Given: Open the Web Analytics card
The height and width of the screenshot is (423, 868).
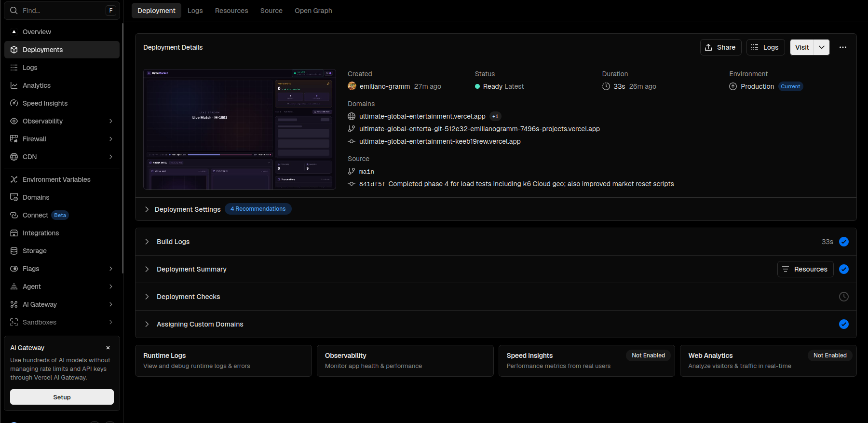Looking at the screenshot, I should 768,361.
